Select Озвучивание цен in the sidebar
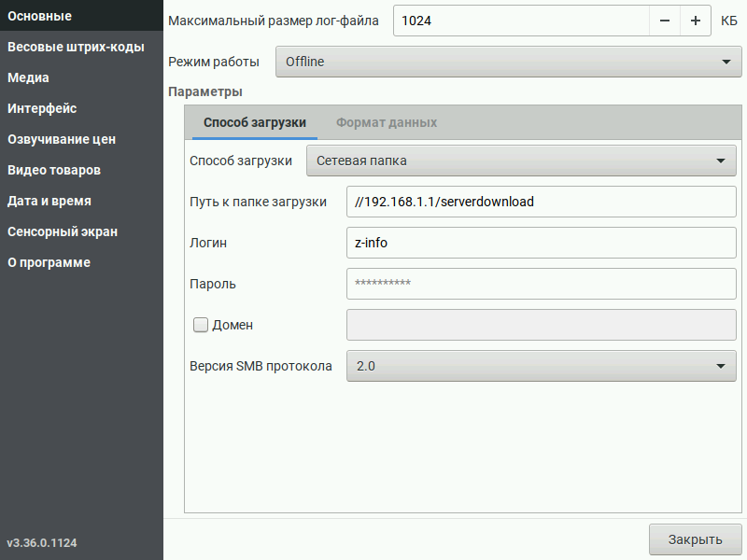This screenshot has width=747, height=560. pos(81,139)
